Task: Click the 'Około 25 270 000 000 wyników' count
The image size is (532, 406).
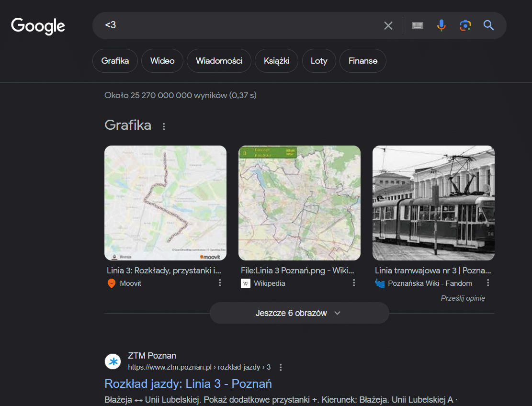Action: tap(181, 95)
